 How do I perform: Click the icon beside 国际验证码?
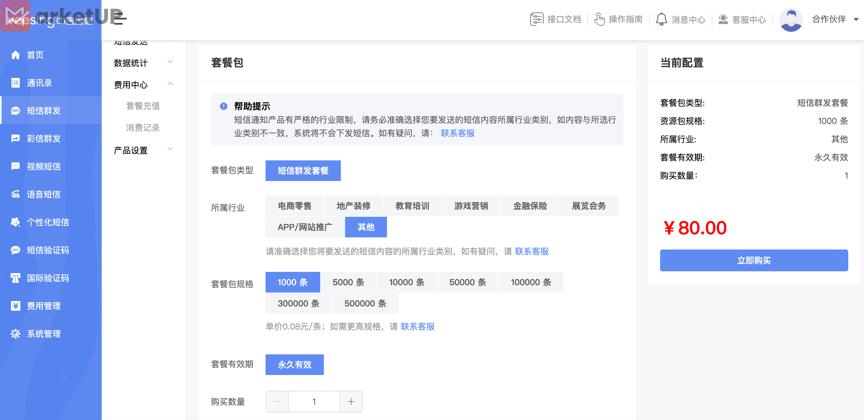pyautogui.click(x=15, y=278)
